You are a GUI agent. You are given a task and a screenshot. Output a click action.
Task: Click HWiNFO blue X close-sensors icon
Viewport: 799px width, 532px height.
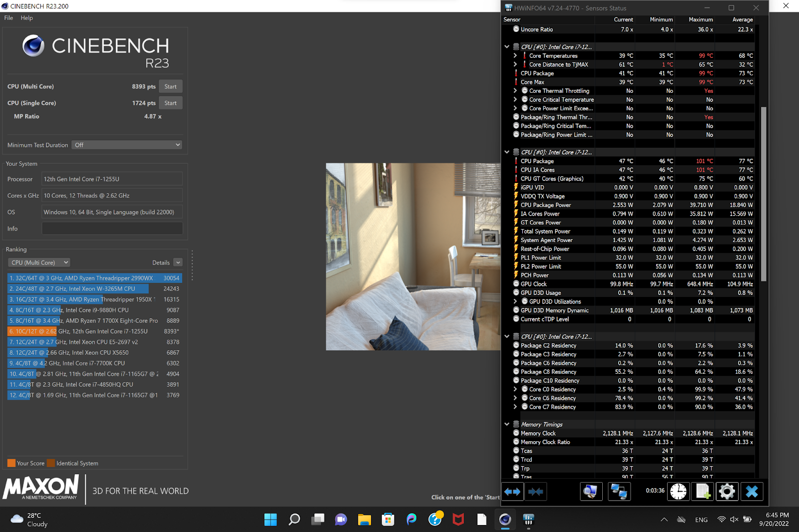point(752,492)
